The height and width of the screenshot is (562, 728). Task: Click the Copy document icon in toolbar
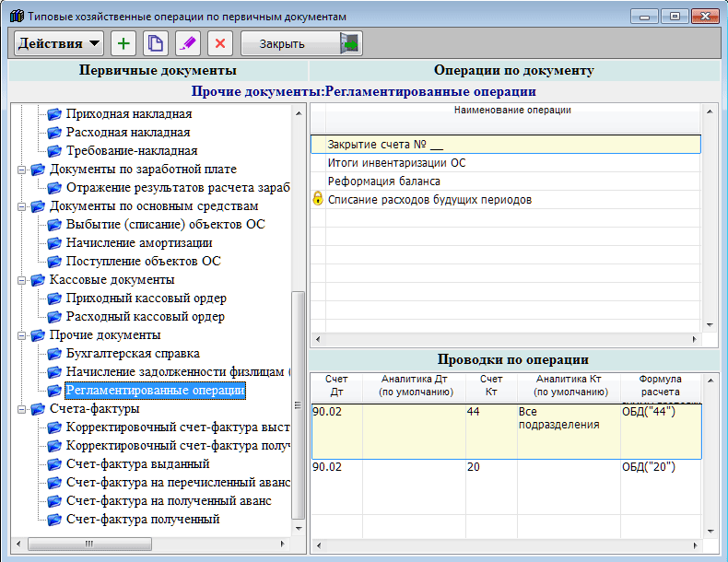pyautogui.click(x=156, y=43)
